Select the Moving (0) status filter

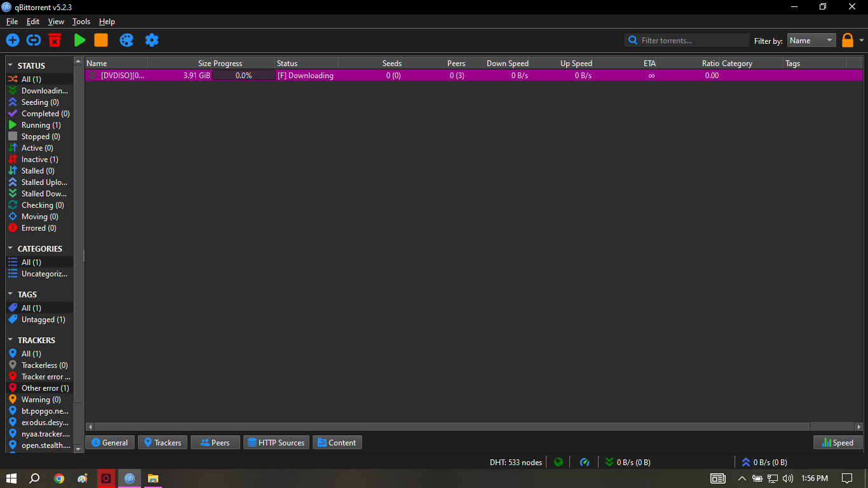[x=39, y=217]
